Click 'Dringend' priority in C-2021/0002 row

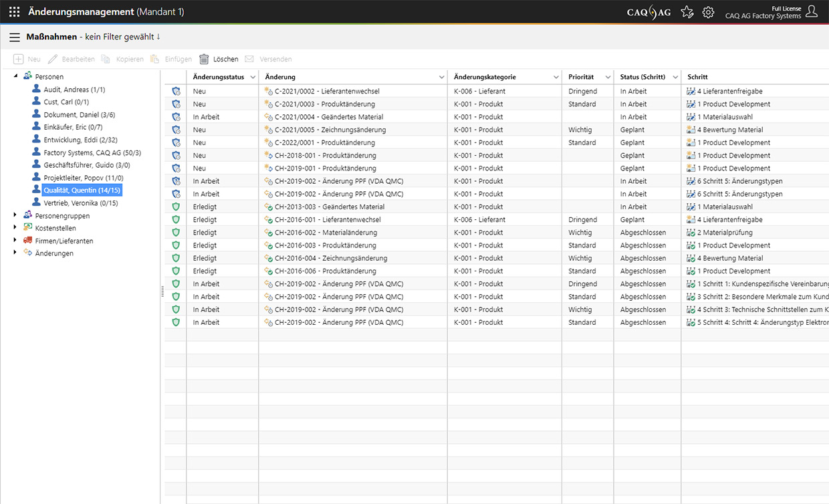click(x=583, y=92)
